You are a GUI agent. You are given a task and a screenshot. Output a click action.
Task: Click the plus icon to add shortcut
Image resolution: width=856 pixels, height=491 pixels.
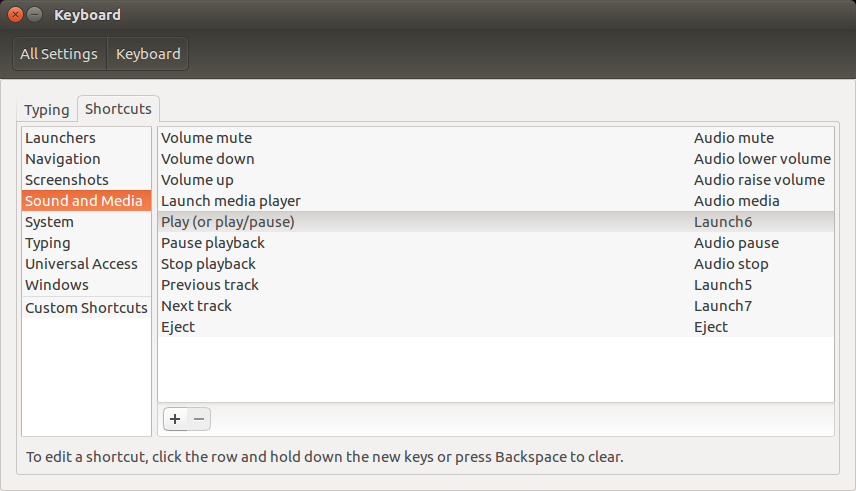[x=175, y=419]
